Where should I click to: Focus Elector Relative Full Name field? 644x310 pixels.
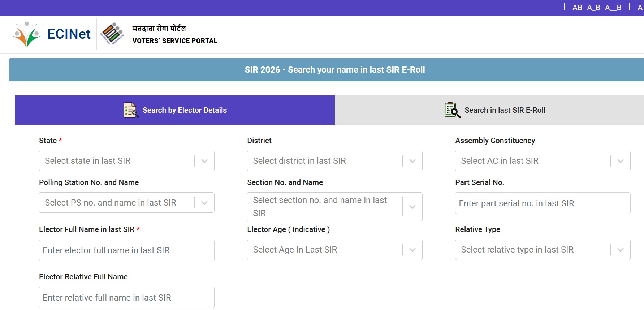127,297
